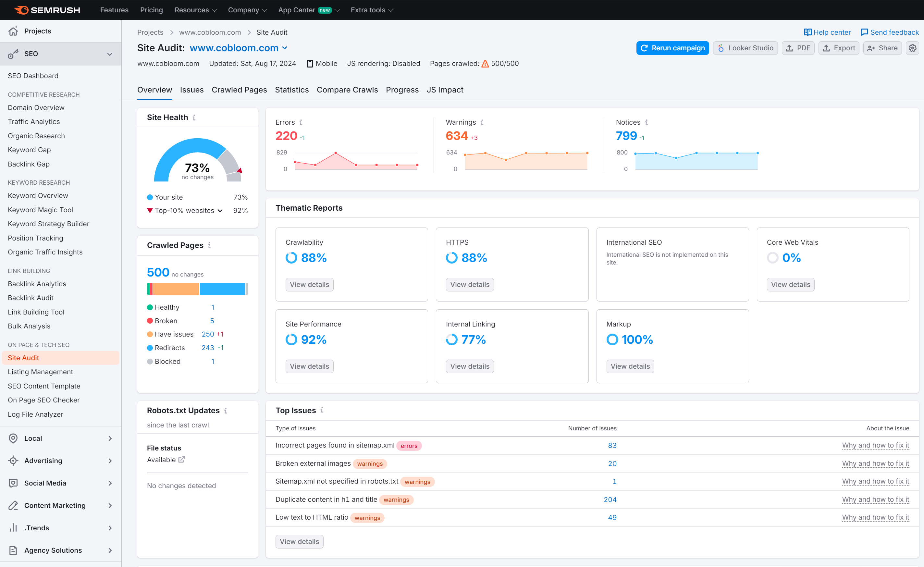The height and width of the screenshot is (567, 924).
Task: Click the Content Marketing pencil icon
Action: pos(13,506)
